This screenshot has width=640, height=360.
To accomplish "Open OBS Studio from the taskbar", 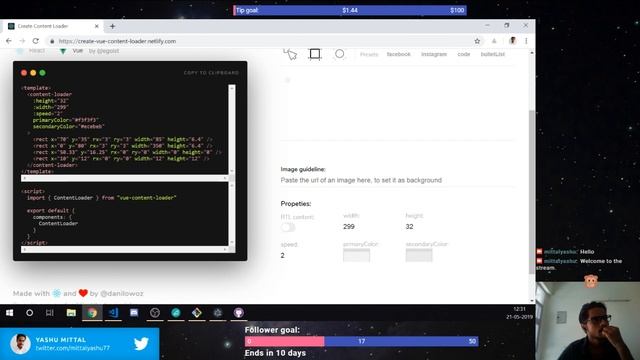I will point(155,313).
